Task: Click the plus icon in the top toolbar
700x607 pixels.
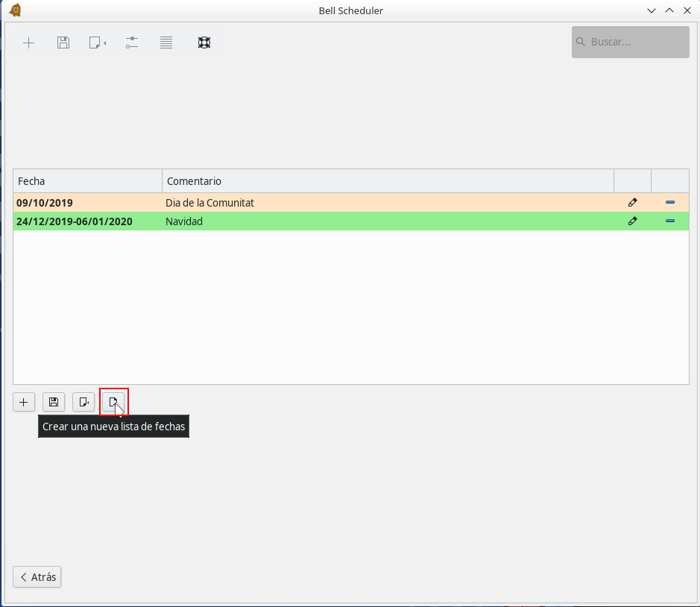Action: click(28, 43)
